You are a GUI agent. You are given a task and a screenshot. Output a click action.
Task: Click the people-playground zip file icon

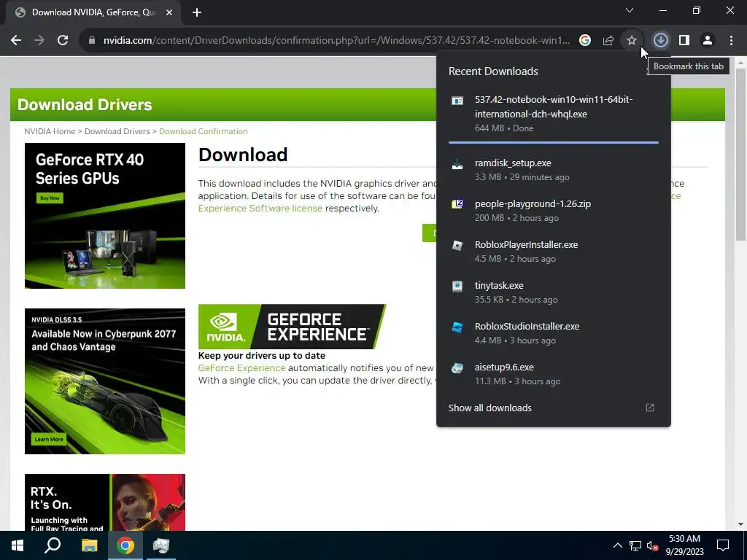click(x=457, y=204)
